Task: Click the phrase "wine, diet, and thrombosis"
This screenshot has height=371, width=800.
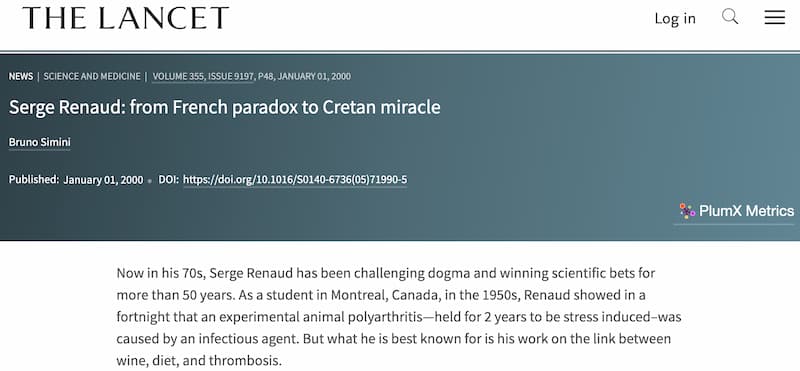Action: [x=197, y=361]
